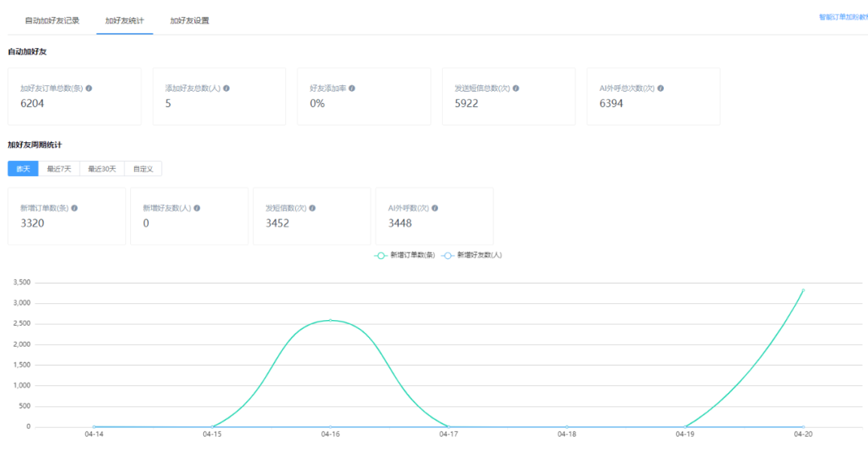Click info icon beside 发送短信总数(次)
This screenshot has width=868, height=476.
click(x=516, y=88)
